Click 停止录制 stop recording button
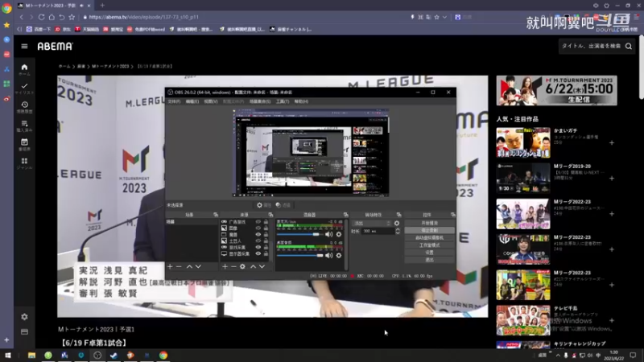Screen dimensions: 644x362 pyautogui.click(x=429, y=230)
